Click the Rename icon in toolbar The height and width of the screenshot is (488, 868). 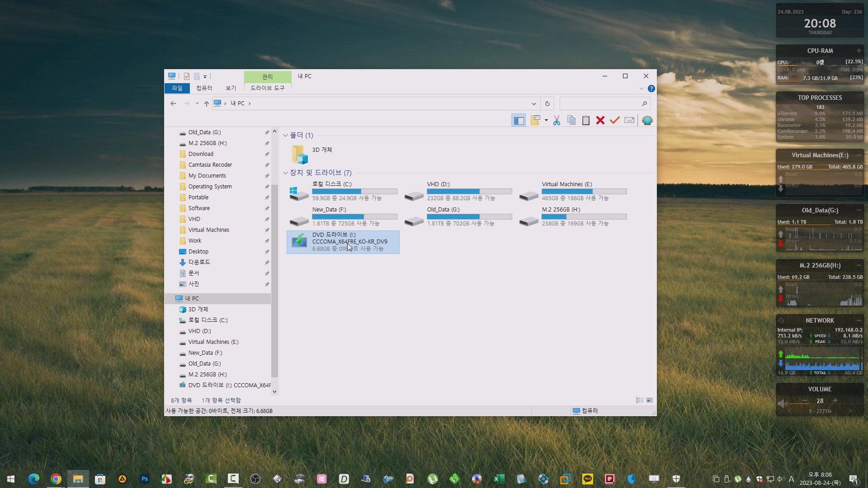629,120
